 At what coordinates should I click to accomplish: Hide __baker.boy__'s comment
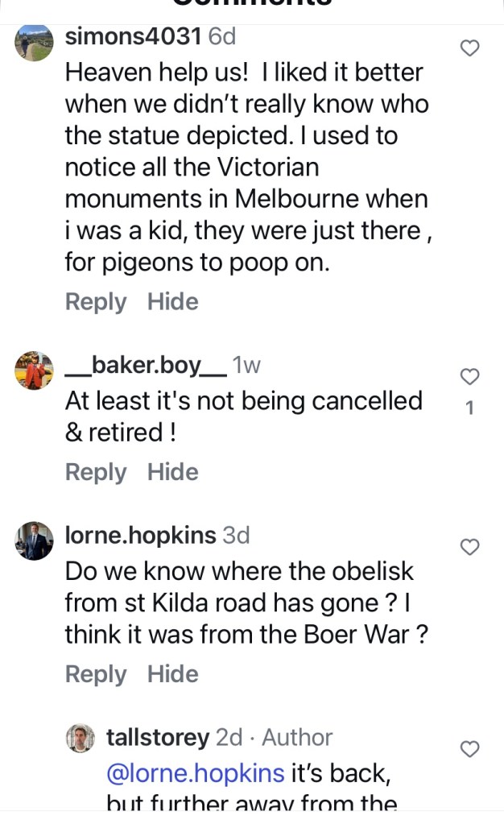click(x=173, y=472)
